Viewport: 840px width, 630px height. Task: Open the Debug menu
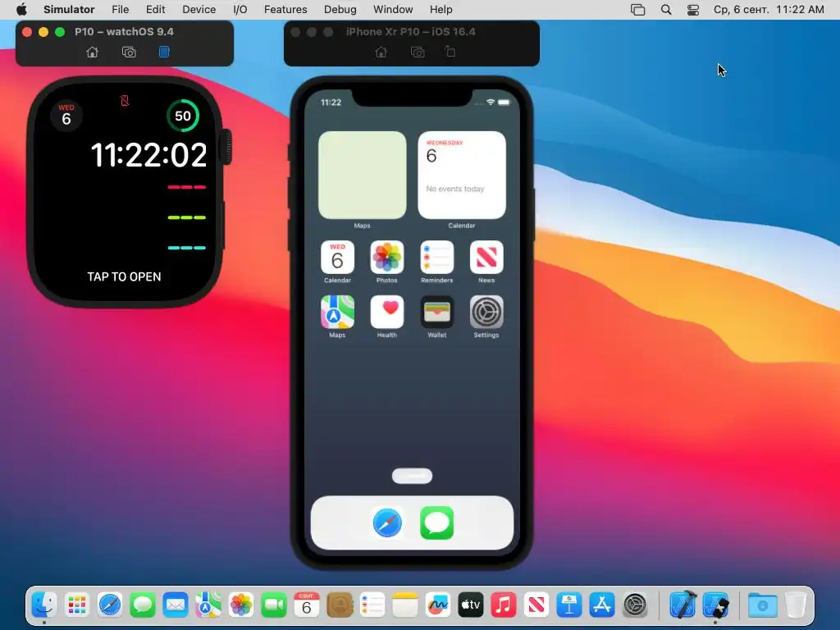[x=340, y=10]
